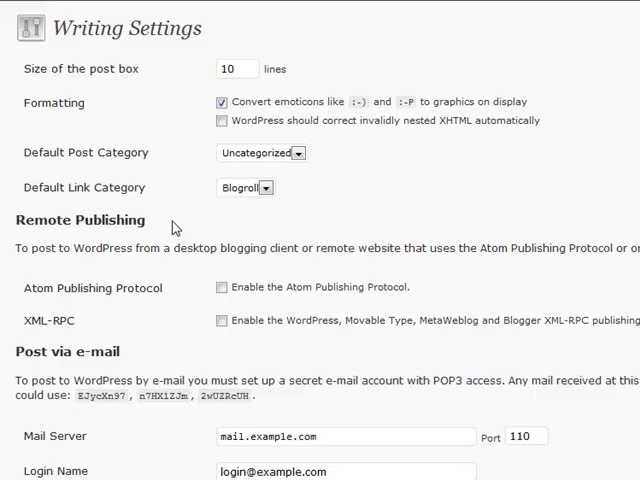The height and width of the screenshot is (480, 640).
Task: Click the post box size field
Action: (237, 69)
